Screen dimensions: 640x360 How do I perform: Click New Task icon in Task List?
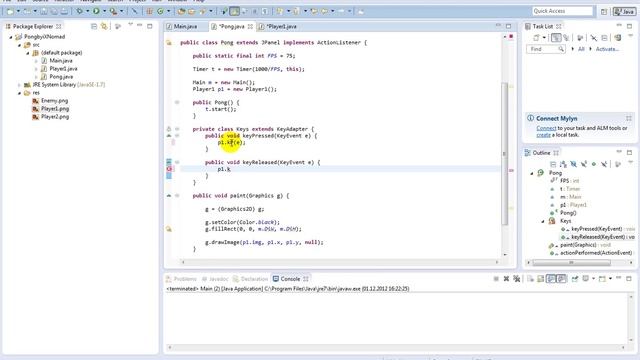pyautogui.click(x=536, y=38)
